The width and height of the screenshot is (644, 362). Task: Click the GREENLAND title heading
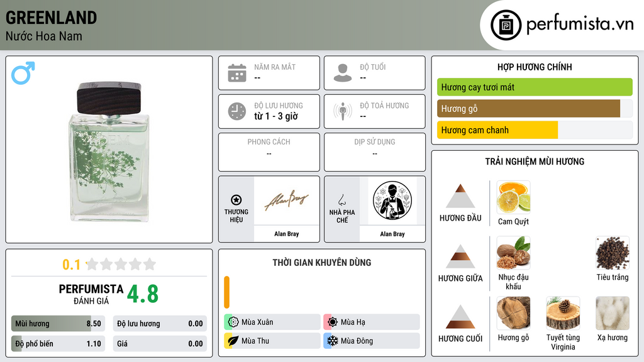pos(52,18)
